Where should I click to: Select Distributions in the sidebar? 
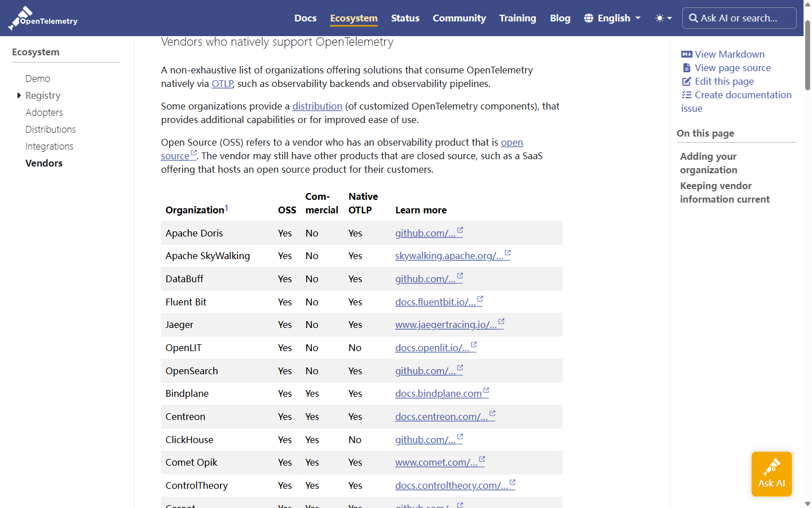pyautogui.click(x=51, y=129)
